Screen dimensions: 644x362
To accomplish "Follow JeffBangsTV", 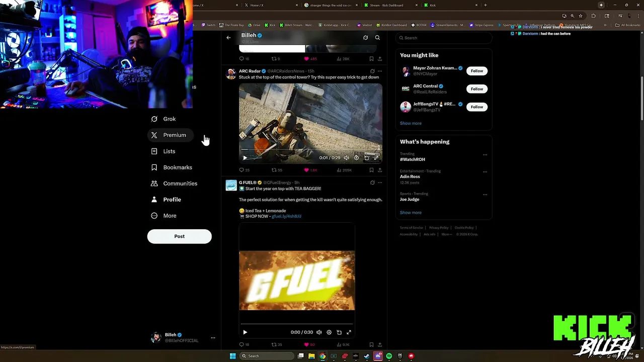I will tap(477, 107).
